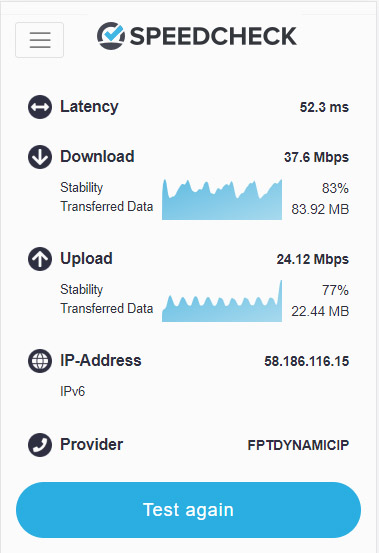Click the 37.6 Mbps download value

click(316, 157)
